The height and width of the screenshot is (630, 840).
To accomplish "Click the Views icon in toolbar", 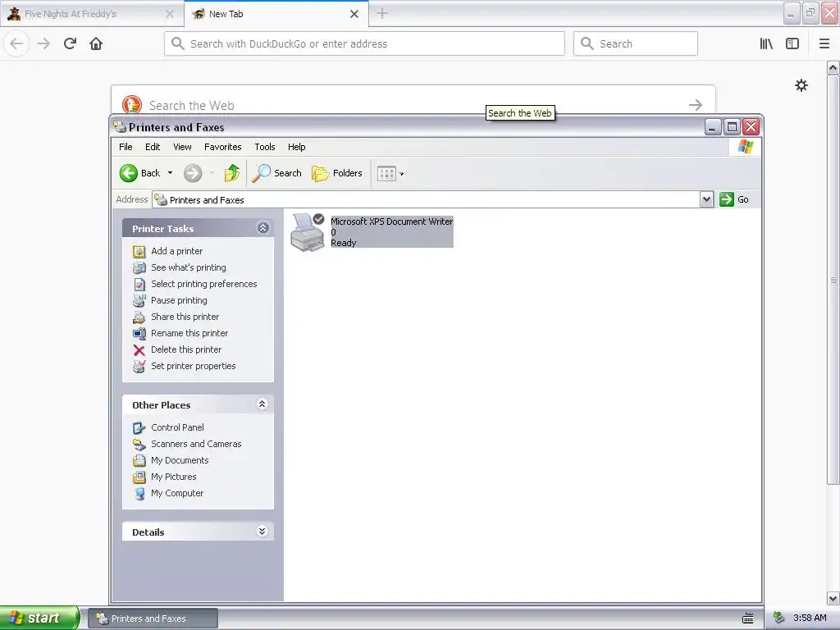I will 386,173.
